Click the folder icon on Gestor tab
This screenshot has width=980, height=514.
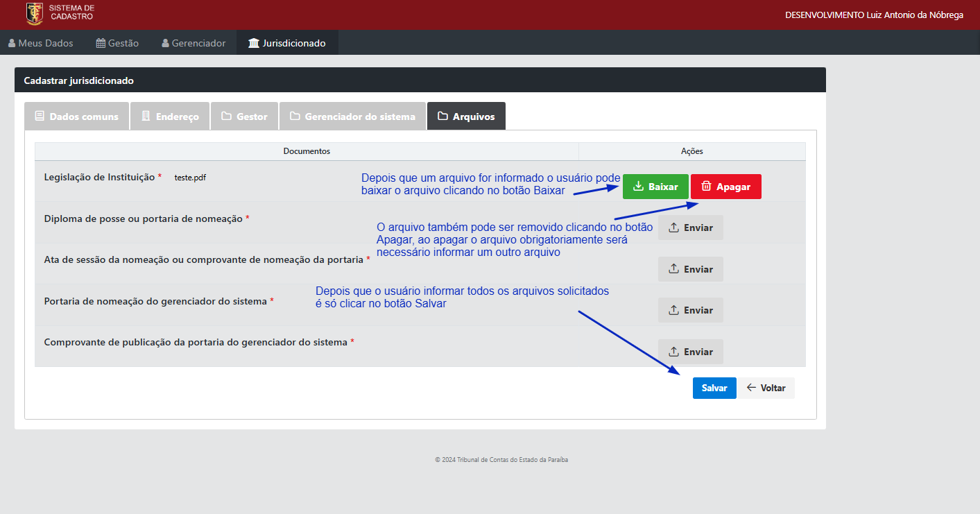coord(226,116)
